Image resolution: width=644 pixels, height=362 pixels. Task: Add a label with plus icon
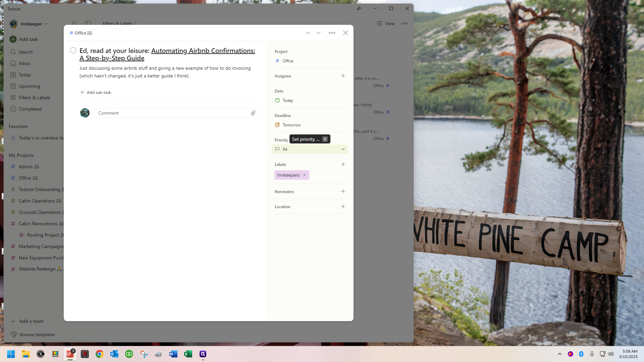343,164
